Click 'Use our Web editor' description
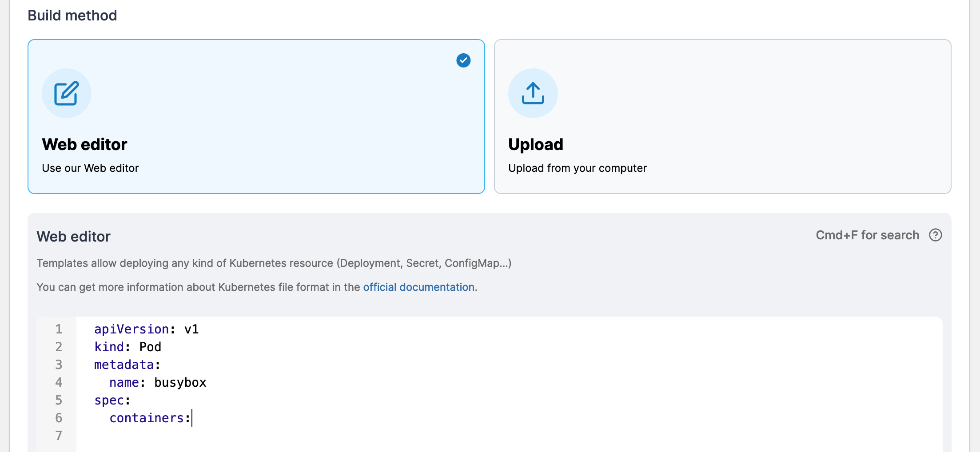Screen dimensions: 980x452 pos(90,168)
